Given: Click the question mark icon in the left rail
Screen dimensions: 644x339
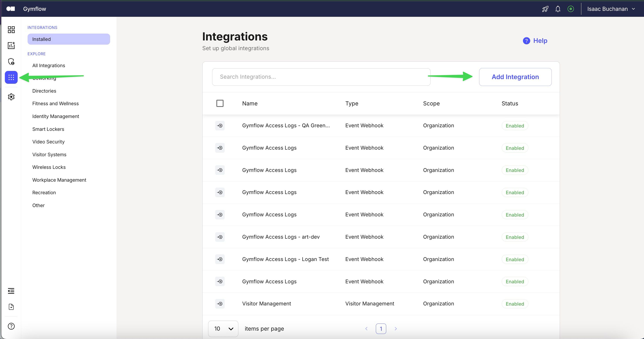Looking at the screenshot, I should click(11, 326).
